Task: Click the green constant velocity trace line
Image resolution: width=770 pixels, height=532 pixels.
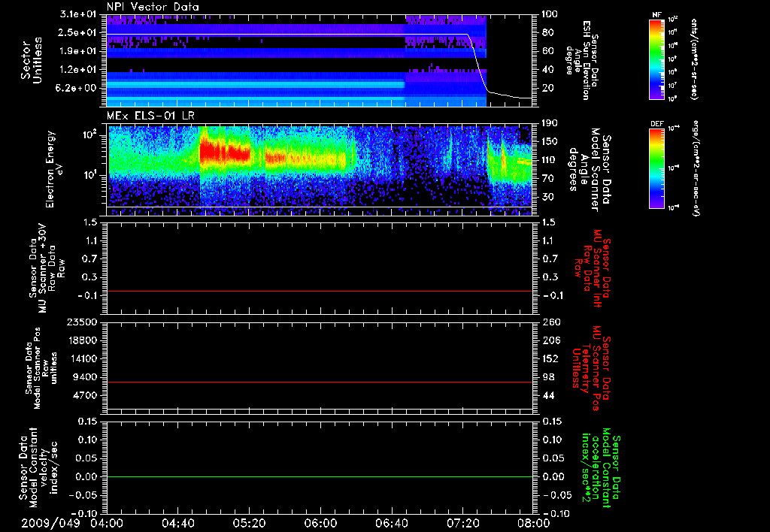Action: pos(320,477)
